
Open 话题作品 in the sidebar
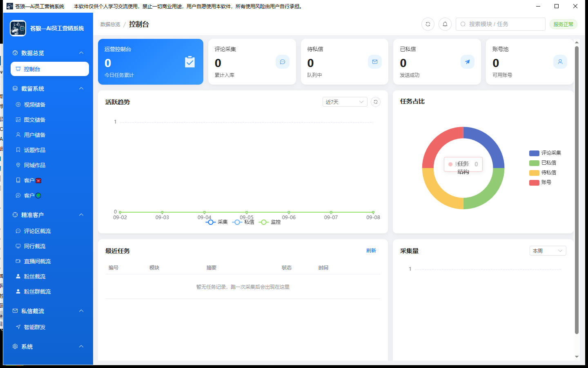pyautogui.click(x=50, y=150)
